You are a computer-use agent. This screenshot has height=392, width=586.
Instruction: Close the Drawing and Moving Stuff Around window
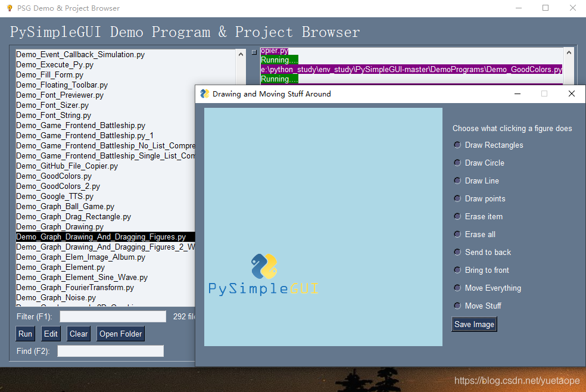click(572, 94)
